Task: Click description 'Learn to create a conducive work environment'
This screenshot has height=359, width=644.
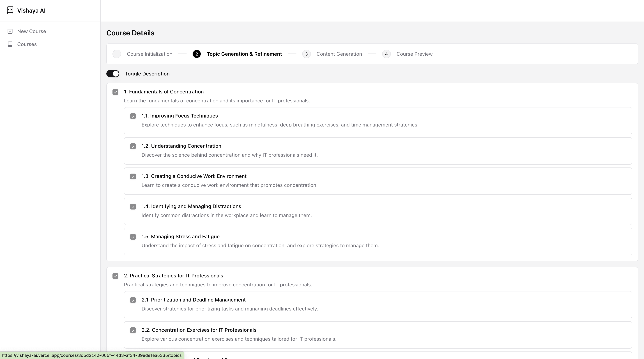Action: coord(229,185)
